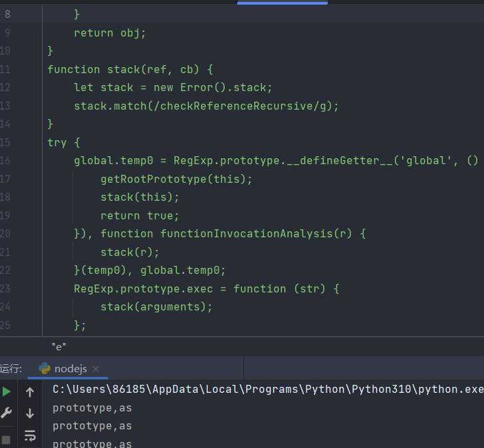Image resolution: width=484 pixels, height=448 pixels.
Task: Click second 'prototype,as' console output line
Action: [x=92, y=426]
